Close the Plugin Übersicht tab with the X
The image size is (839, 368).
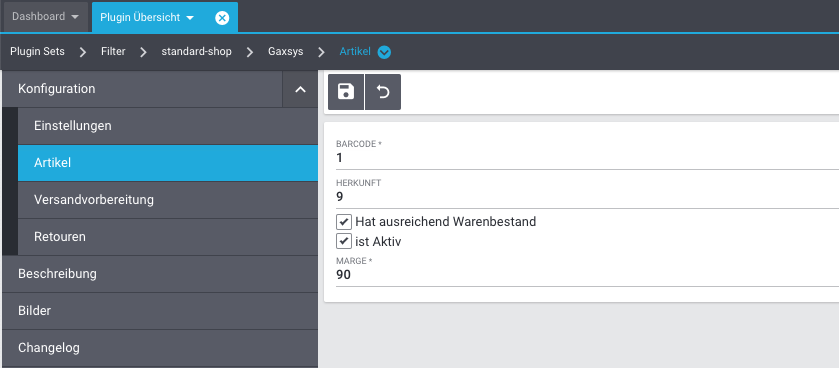222,18
